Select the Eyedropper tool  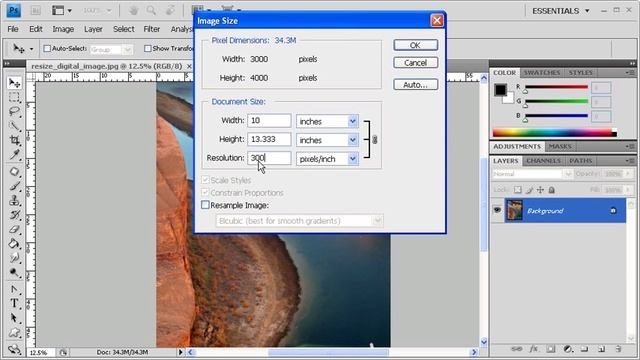(14, 154)
